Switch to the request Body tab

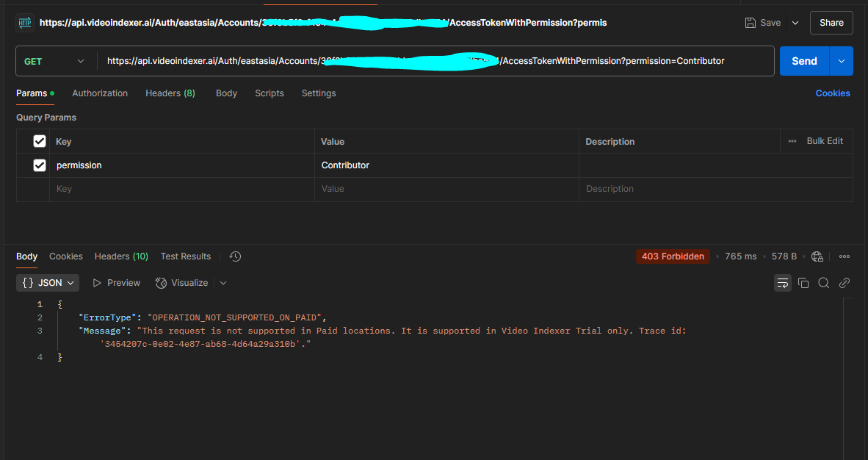[226, 93]
